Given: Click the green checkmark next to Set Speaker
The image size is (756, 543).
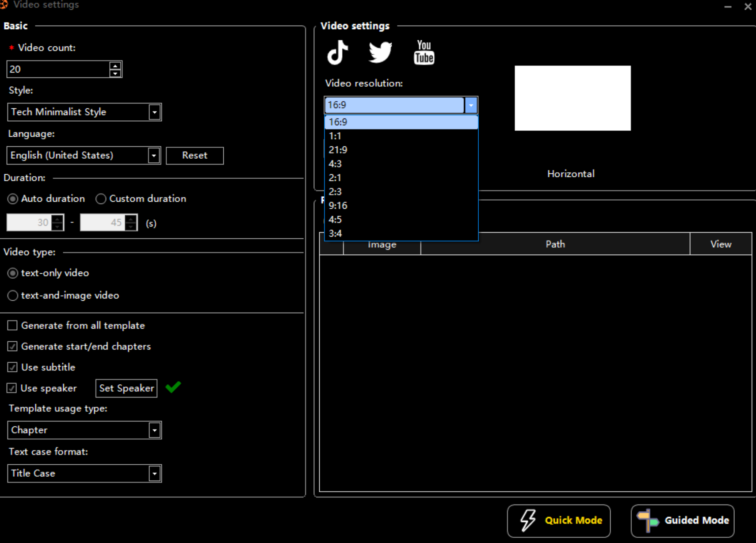Looking at the screenshot, I should point(173,387).
